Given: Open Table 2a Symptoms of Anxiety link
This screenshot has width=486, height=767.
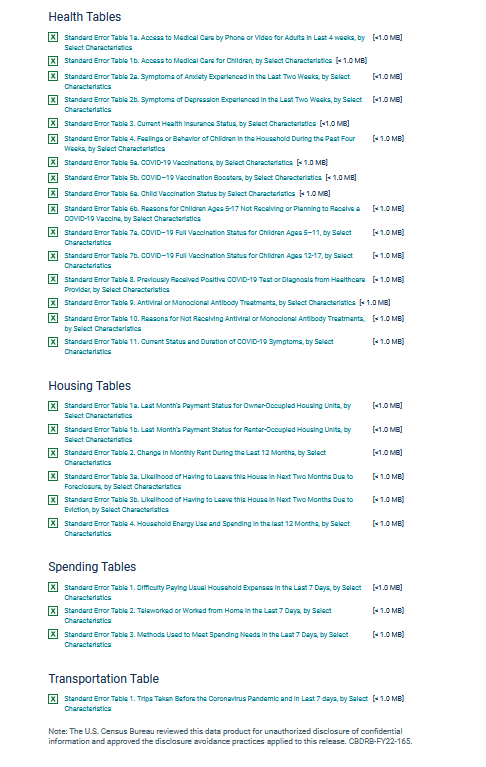Looking at the screenshot, I should pos(207,82).
